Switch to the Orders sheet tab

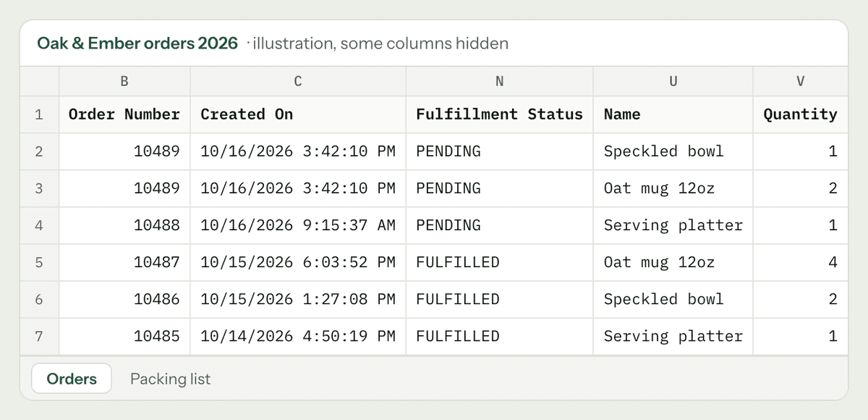71,379
